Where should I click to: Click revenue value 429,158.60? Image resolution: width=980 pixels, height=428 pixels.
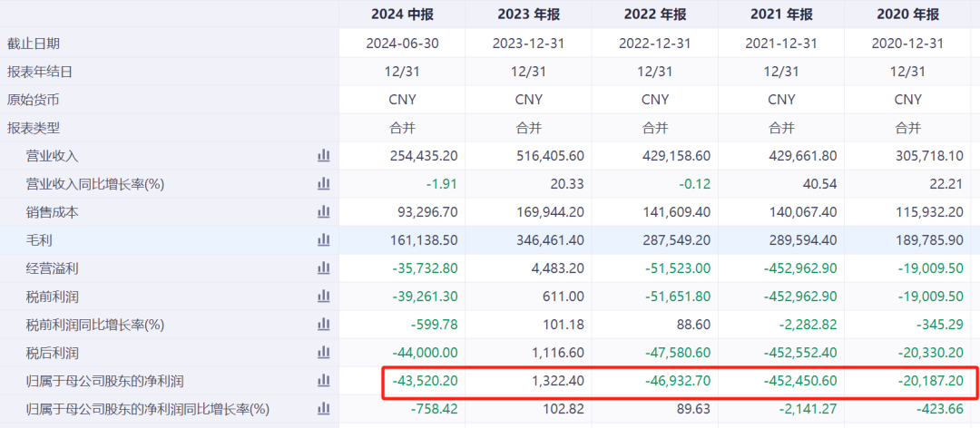click(676, 156)
